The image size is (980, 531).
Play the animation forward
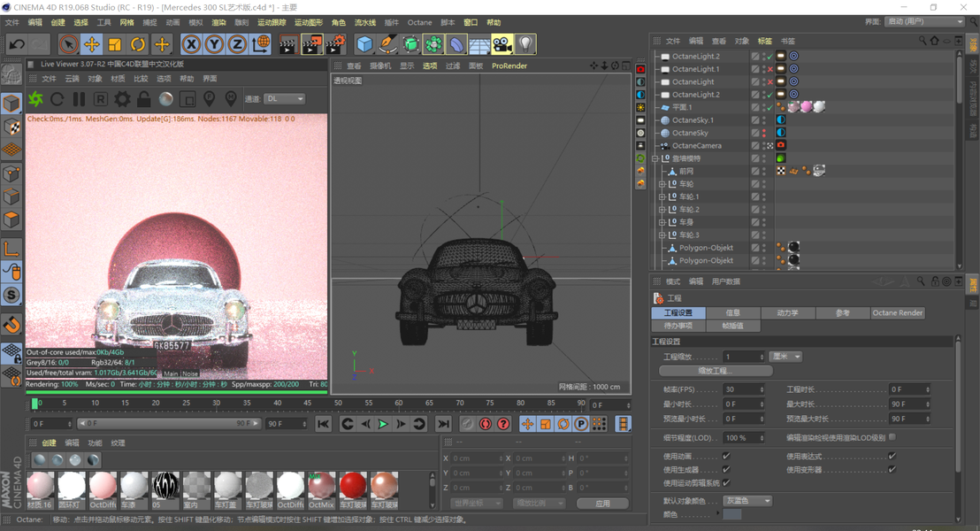(x=383, y=424)
